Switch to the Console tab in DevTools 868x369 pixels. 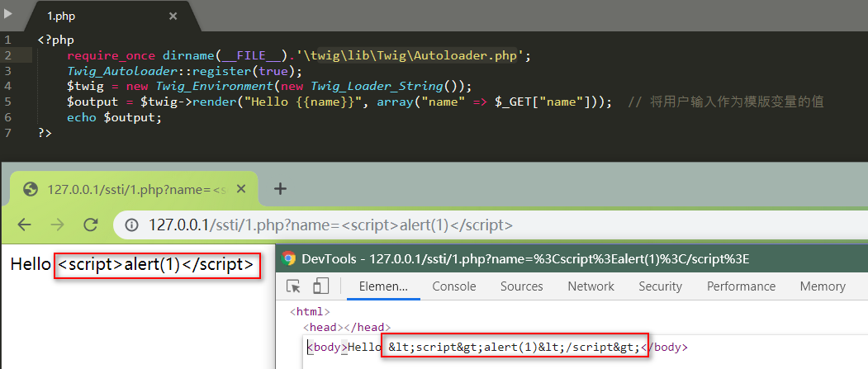tap(454, 286)
